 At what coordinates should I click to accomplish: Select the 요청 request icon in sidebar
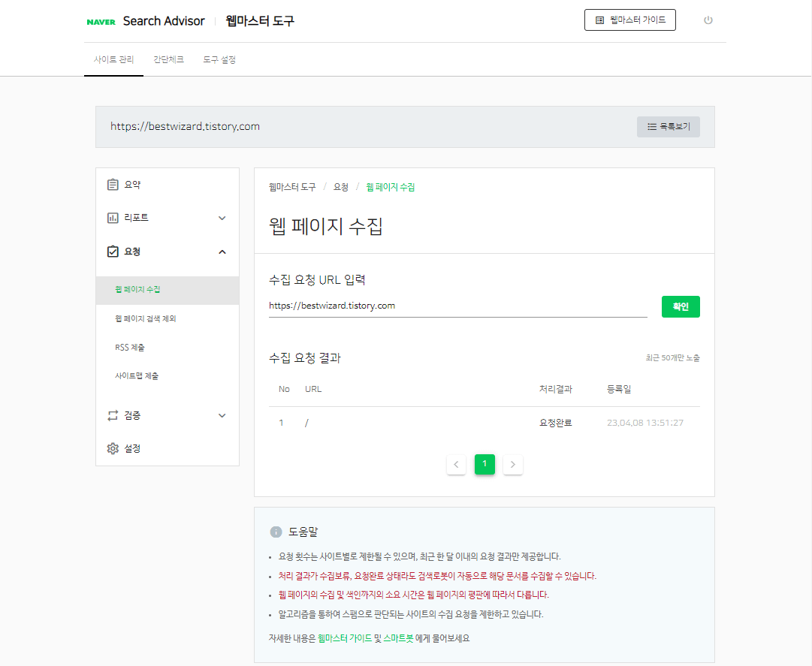pos(113,252)
